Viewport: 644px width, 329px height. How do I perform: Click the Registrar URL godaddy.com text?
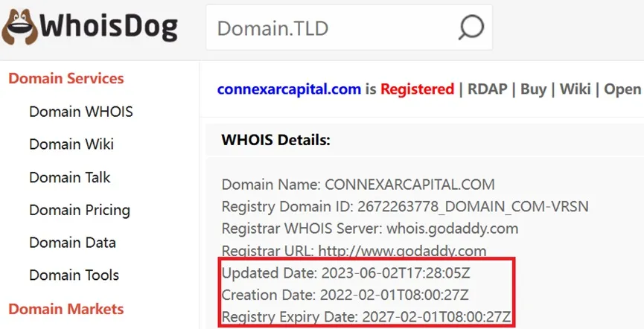402,251
